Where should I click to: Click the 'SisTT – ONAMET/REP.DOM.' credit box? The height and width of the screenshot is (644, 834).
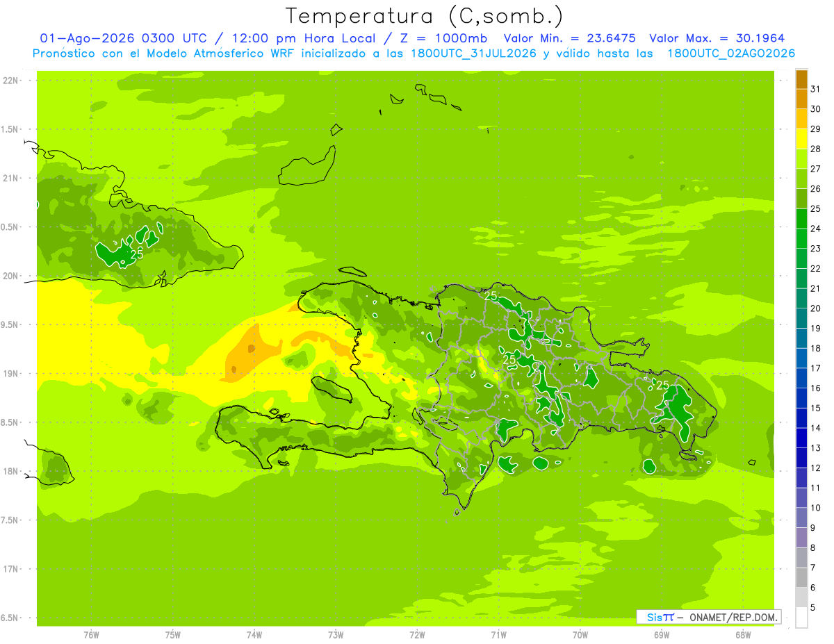click(708, 617)
